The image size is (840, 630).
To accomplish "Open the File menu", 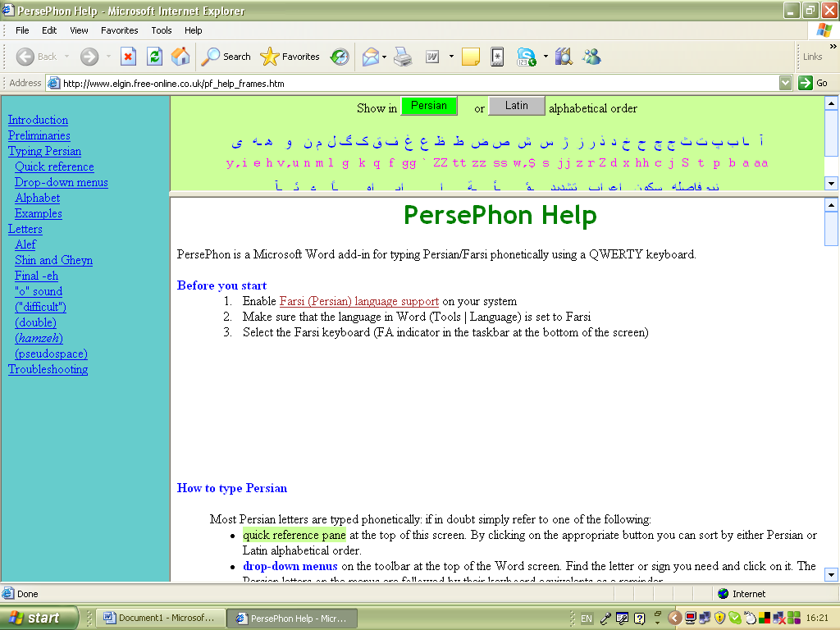I will pyautogui.click(x=22, y=30).
